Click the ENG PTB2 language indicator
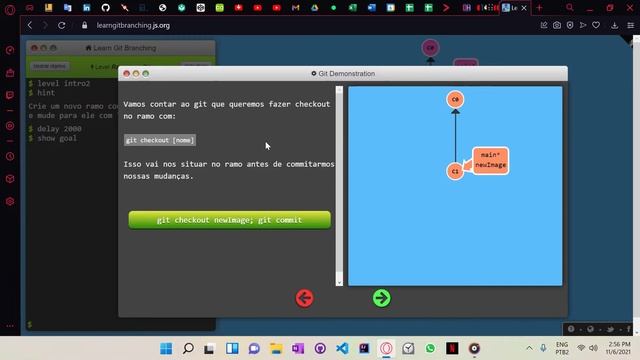The height and width of the screenshot is (360, 640). pyautogui.click(x=562, y=348)
